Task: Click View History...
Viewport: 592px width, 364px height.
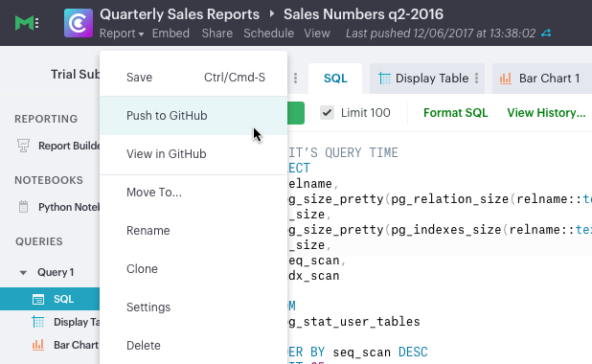Action: pyautogui.click(x=546, y=113)
